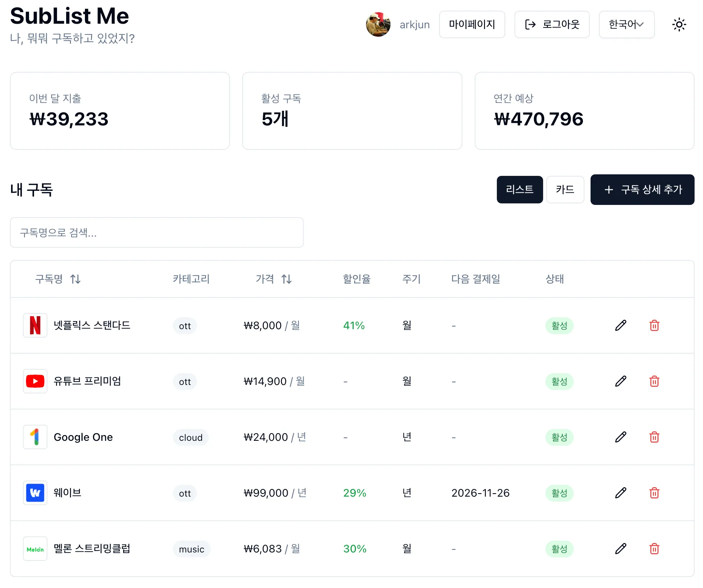Switch to 카드 view
This screenshot has width=703, height=588.
[x=565, y=190]
